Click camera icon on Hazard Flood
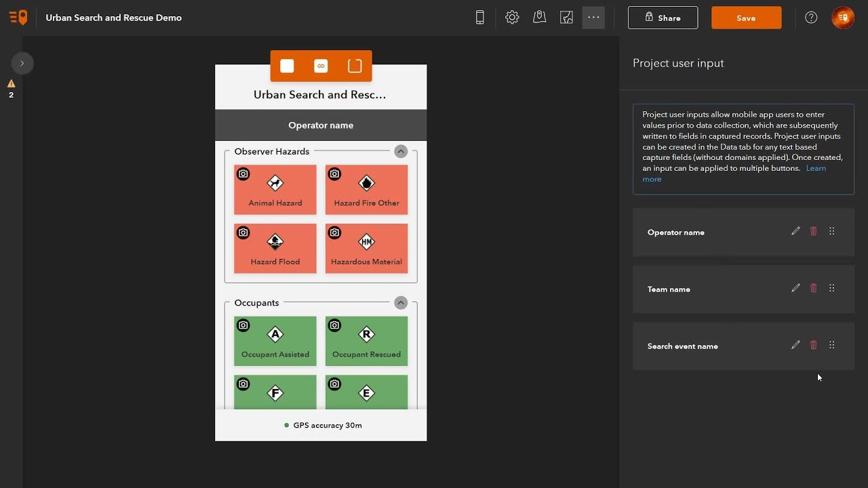This screenshot has height=488, width=868. click(243, 232)
